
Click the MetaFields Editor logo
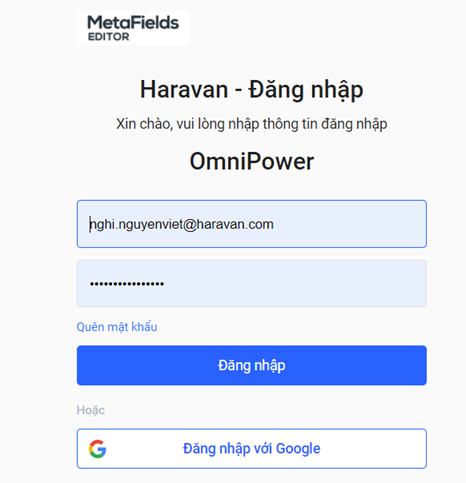(133, 28)
